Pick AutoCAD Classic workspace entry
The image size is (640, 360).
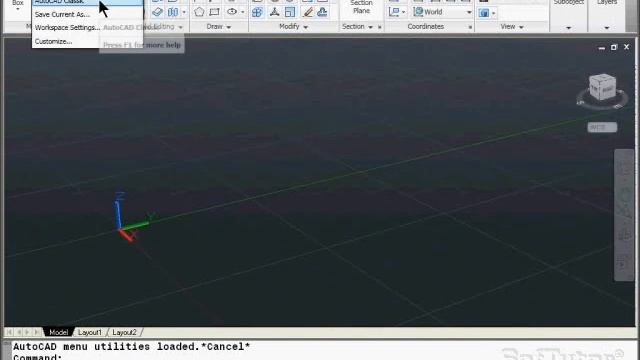click(x=87, y=2)
